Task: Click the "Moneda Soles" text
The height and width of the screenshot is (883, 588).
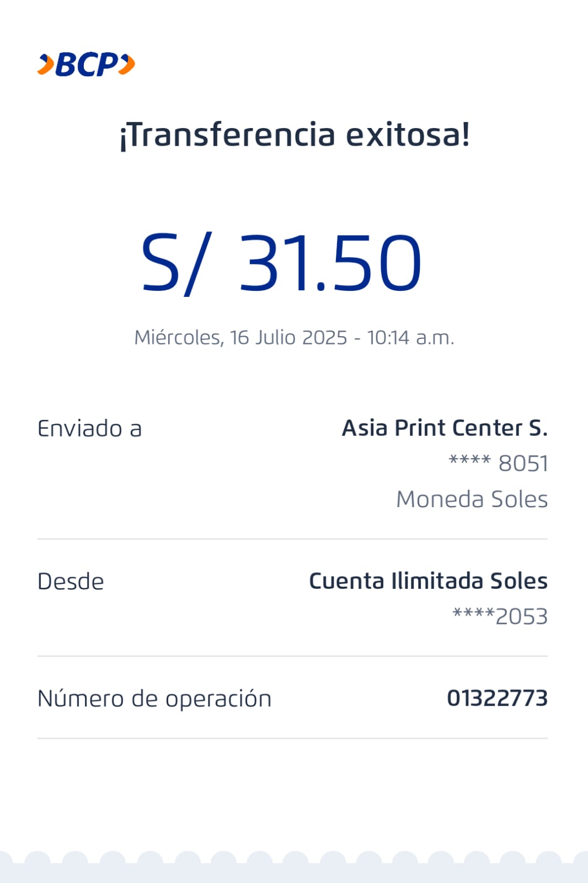Action: (472, 499)
